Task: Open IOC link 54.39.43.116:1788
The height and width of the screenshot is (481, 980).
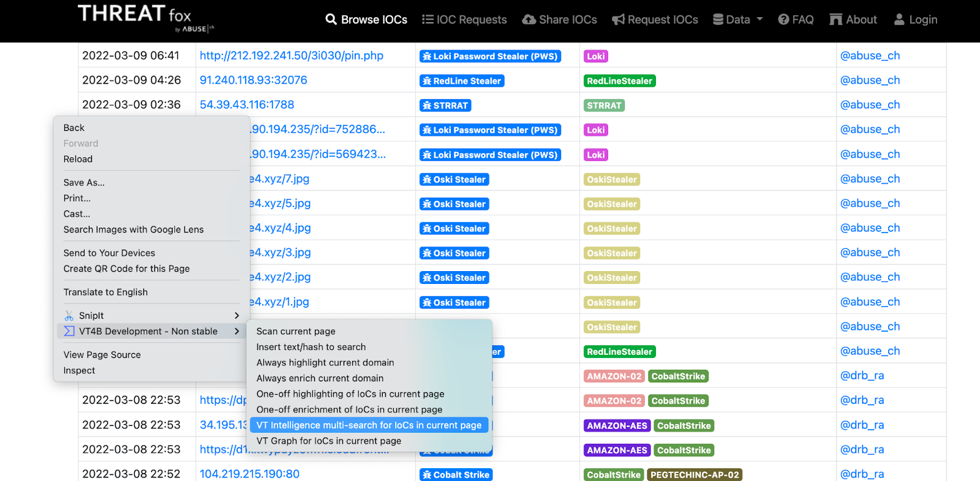Action: (247, 105)
